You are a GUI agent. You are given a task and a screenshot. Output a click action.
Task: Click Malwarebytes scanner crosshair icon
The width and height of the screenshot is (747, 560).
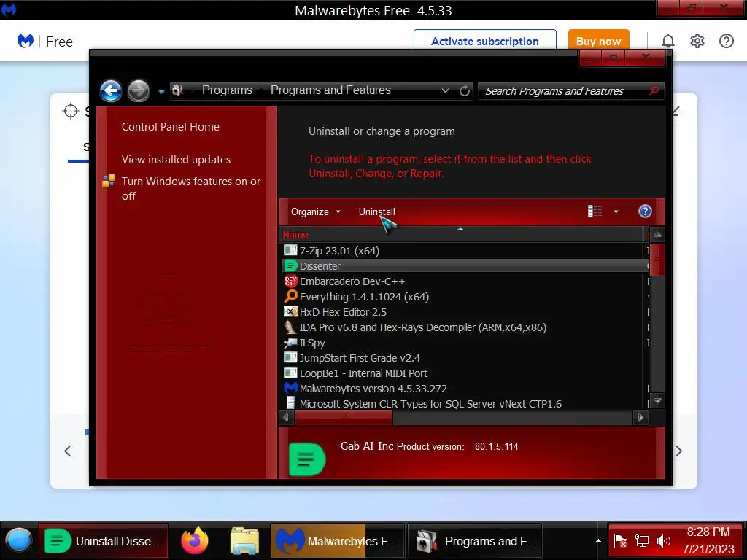point(71,111)
